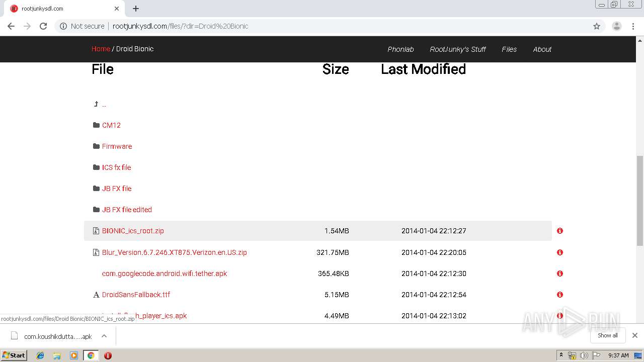The image size is (644, 362).
Task: Click the taskbar clock showing 9:37 AM
Action: coord(618,355)
